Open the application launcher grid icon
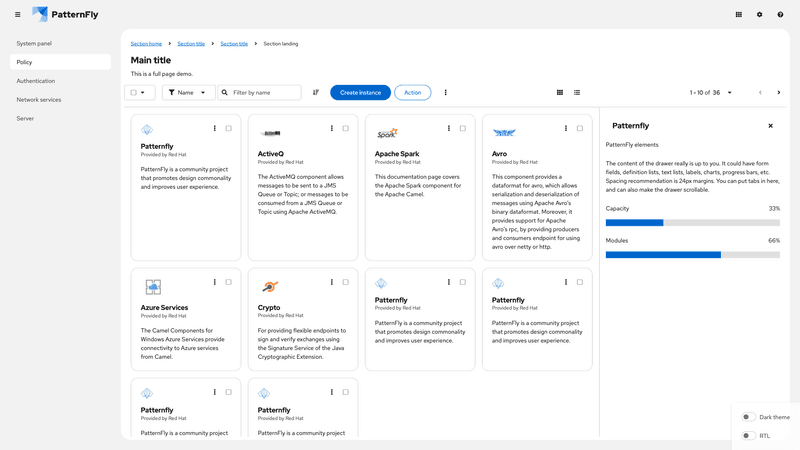Screen dimensions: 800x450 (738, 15)
